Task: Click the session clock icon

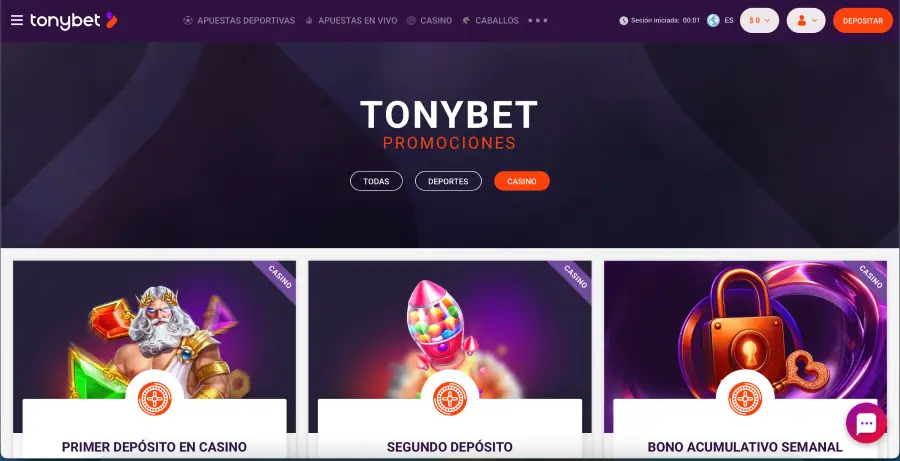Action: tap(624, 21)
